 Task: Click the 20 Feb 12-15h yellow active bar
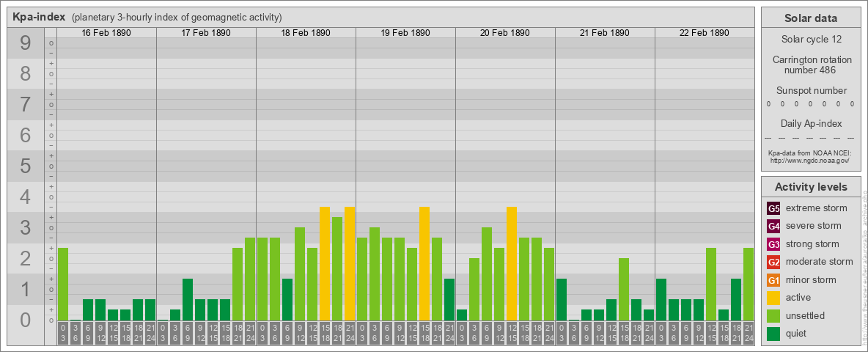click(512, 263)
